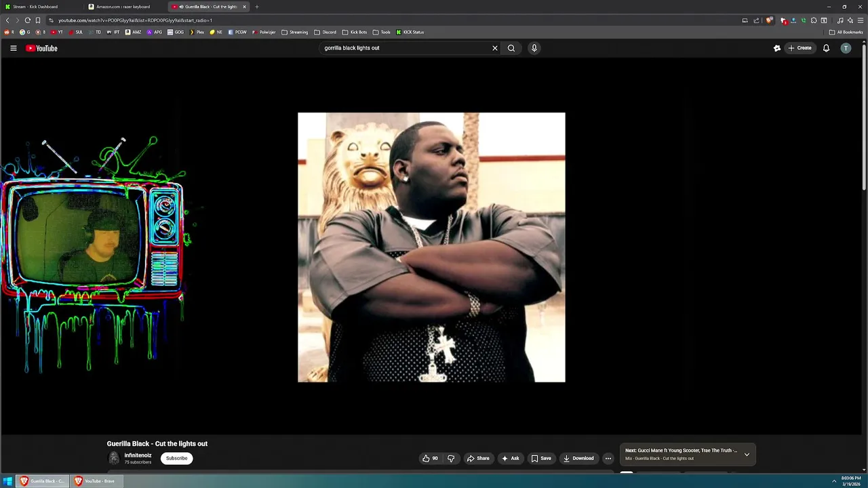Click the video player album art
Screen dimensions: 868x488
[x=431, y=247]
